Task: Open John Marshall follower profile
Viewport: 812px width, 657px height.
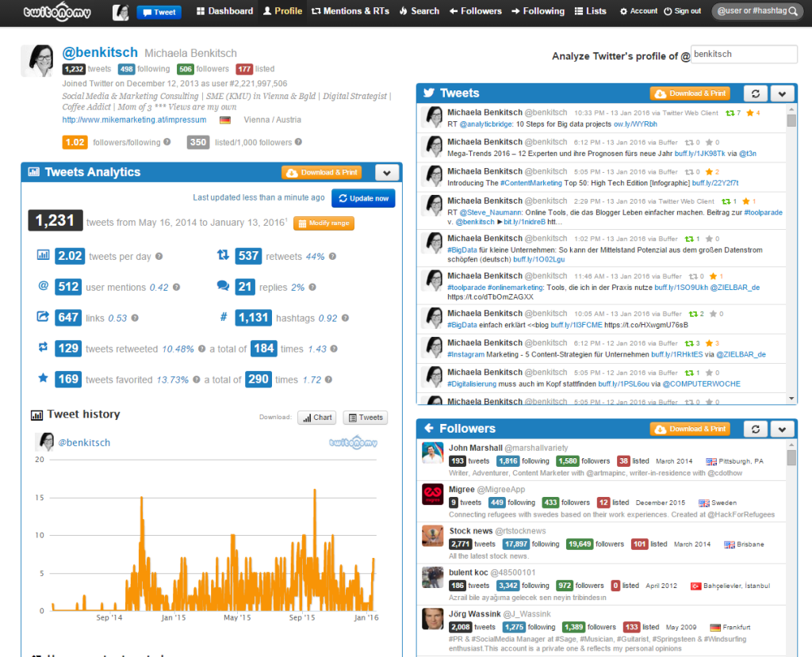Action: [x=476, y=448]
